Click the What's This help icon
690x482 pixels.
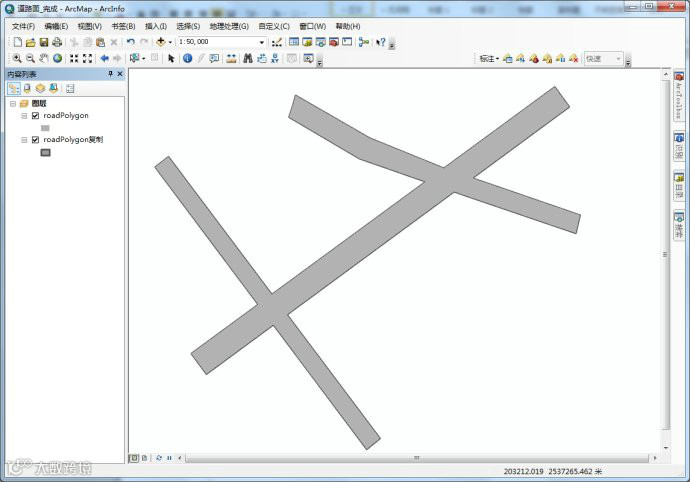pos(381,42)
